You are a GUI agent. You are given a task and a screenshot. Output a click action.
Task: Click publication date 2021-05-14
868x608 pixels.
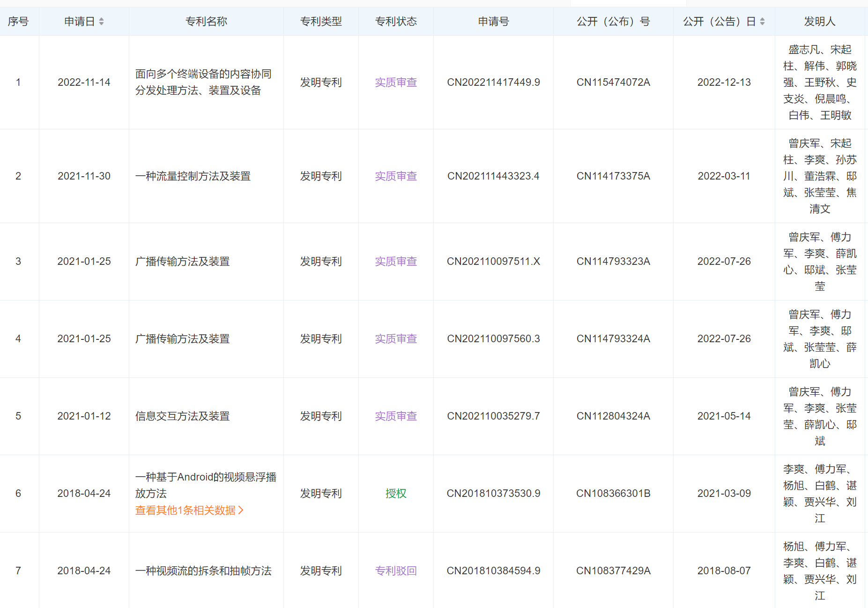[724, 416]
